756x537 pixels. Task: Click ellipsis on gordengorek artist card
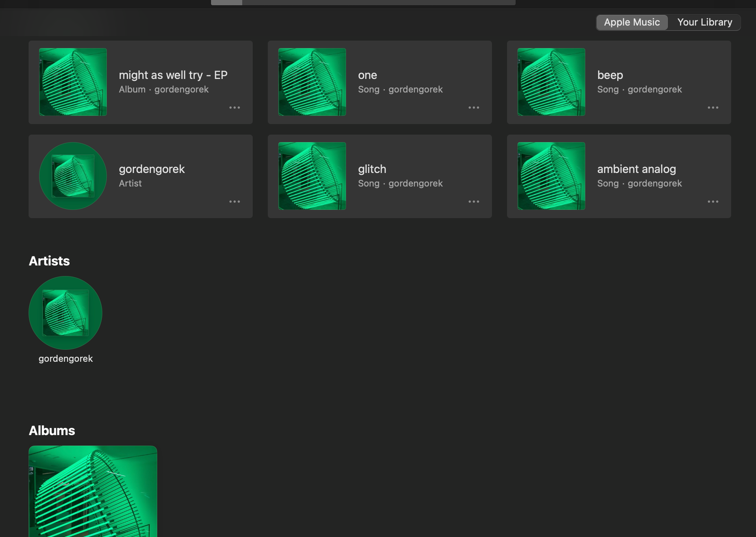(235, 202)
